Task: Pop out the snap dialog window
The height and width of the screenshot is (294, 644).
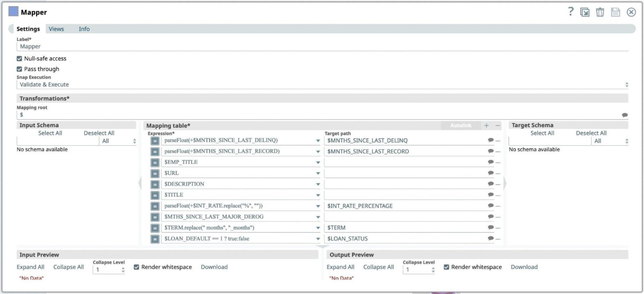Action: coord(585,12)
